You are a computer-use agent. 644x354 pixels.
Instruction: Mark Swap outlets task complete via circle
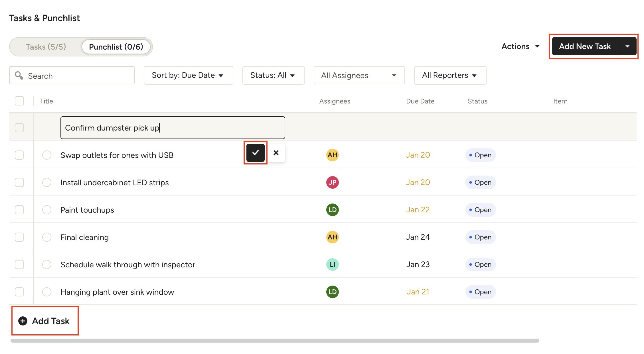(x=47, y=155)
